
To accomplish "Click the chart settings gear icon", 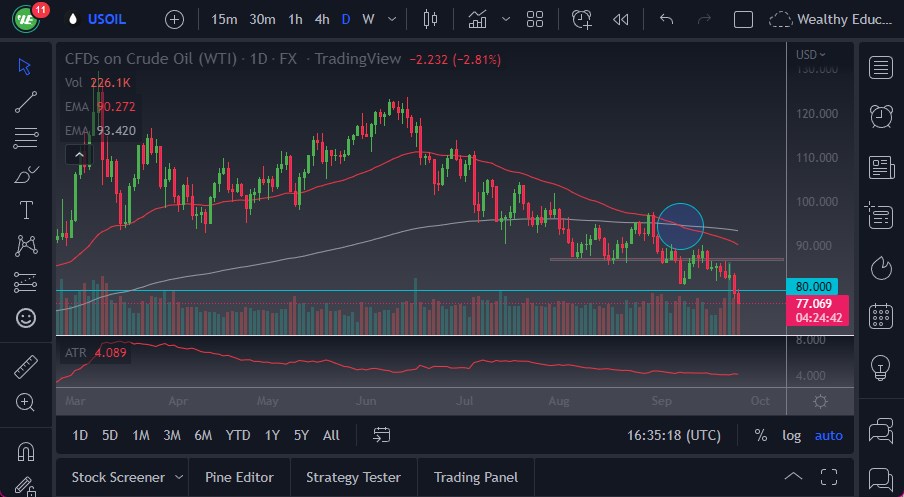I will click(x=820, y=401).
